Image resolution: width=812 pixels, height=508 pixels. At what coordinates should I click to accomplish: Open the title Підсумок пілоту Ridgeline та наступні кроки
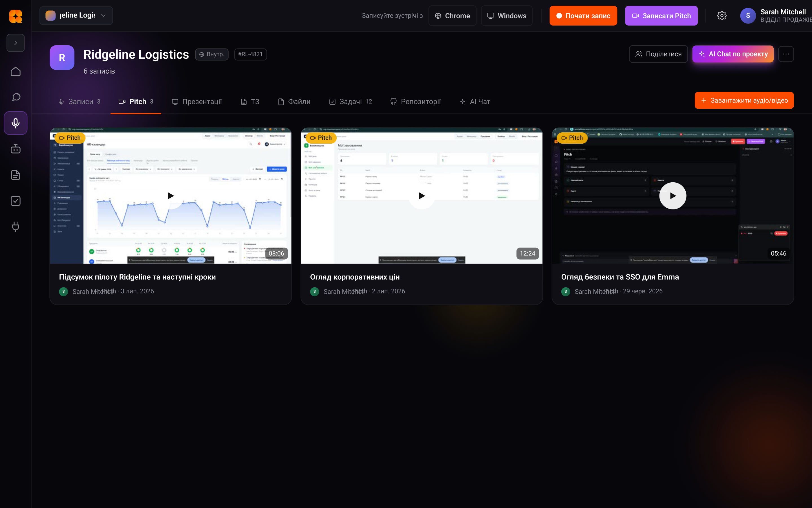[x=137, y=277]
